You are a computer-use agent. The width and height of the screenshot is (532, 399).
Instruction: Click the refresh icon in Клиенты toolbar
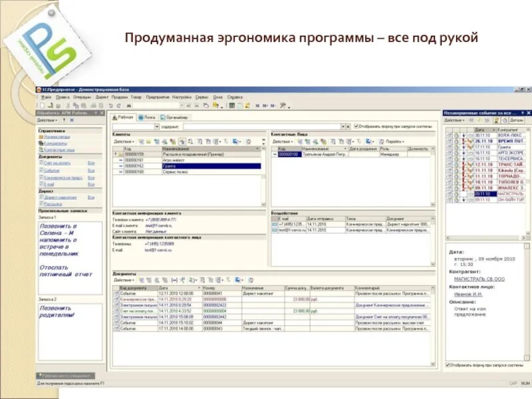click(x=248, y=142)
